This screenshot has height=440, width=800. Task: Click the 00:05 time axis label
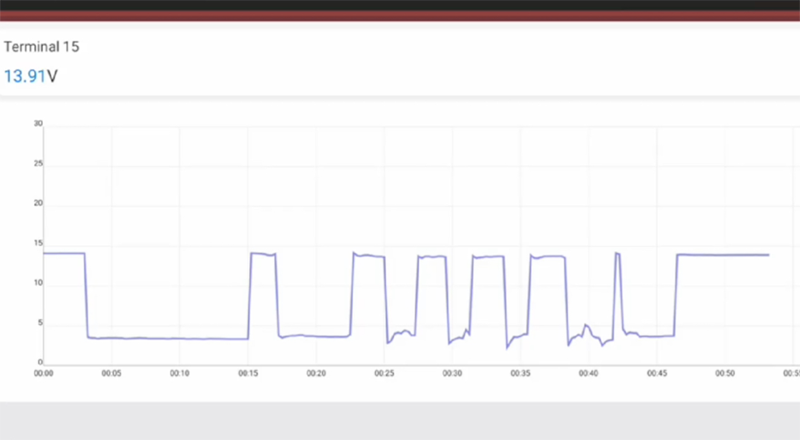point(112,373)
